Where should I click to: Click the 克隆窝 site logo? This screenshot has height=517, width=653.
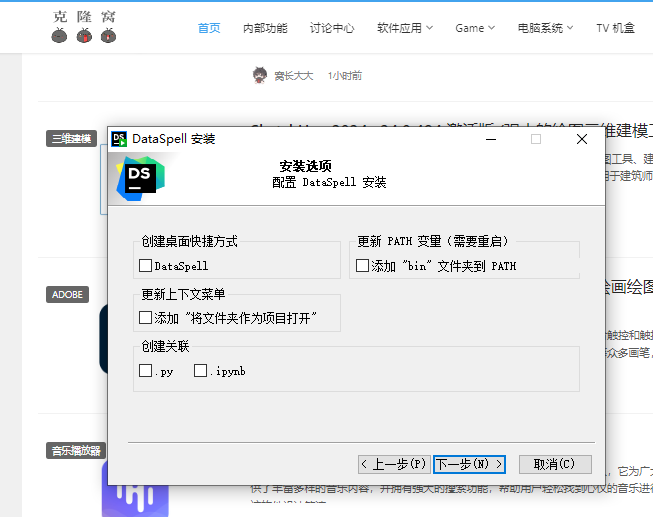(x=84, y=27)
